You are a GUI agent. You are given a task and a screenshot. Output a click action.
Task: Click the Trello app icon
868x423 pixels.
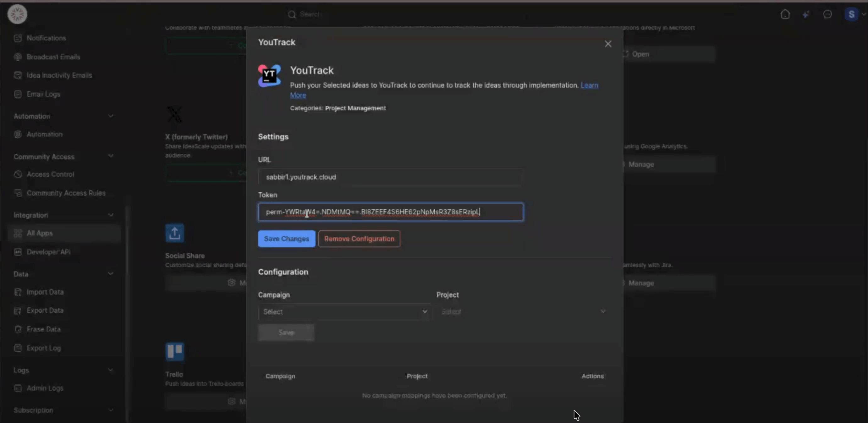click(x=174, y=352)
